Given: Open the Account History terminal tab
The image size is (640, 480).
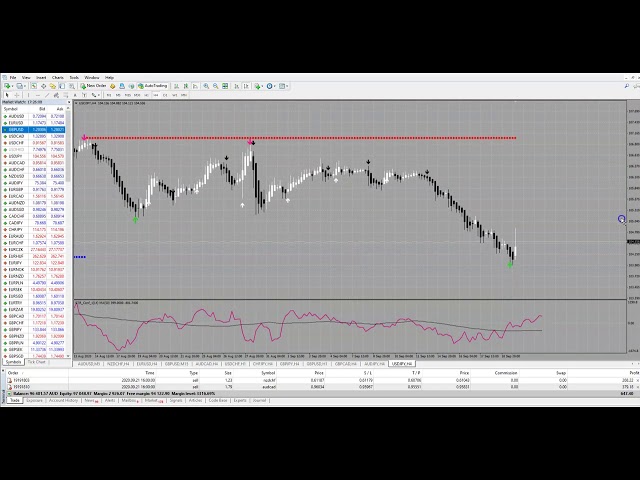Looking at the screenshot, I should click(62, 400).
